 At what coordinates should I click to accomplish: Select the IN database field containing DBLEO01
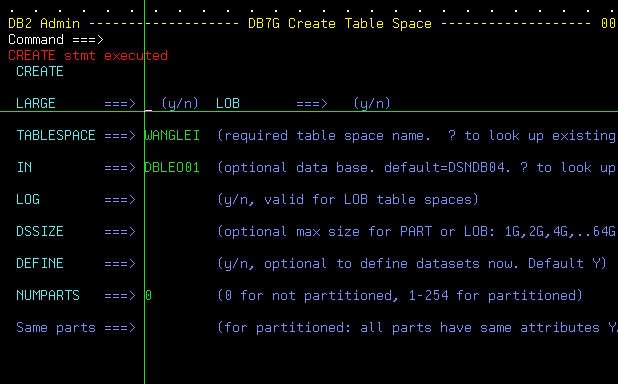tap(172, 168)
